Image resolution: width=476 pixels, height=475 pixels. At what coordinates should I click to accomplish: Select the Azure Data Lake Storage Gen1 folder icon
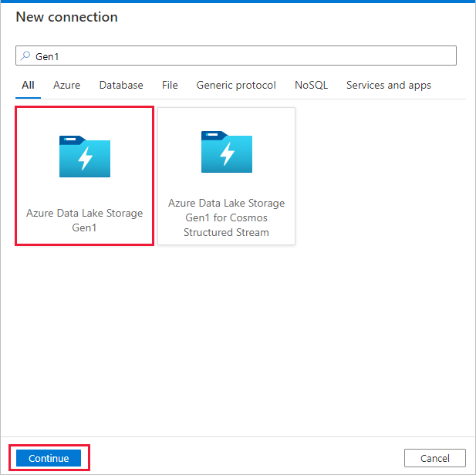coord(85,157)
